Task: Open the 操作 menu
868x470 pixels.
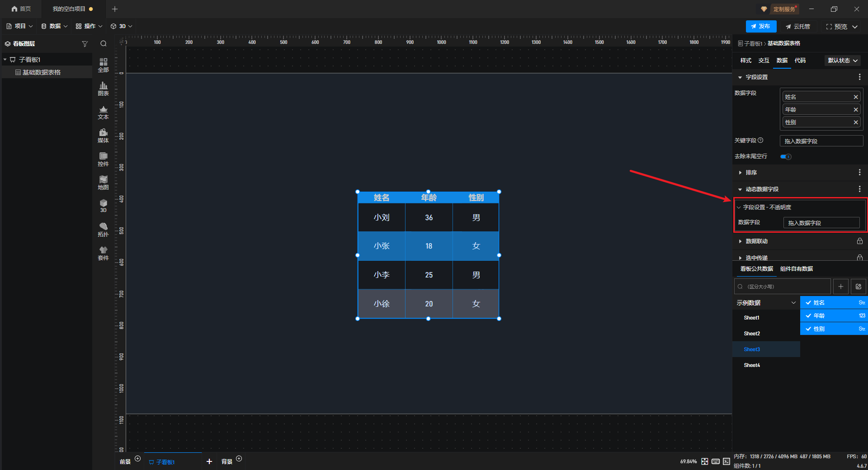Action: pos(89,26)
